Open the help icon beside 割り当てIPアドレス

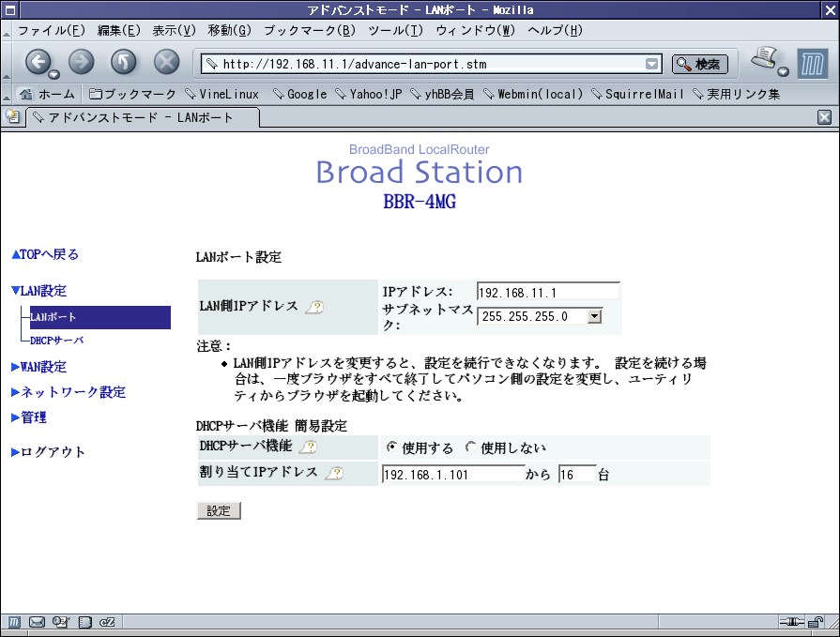[335, 473]
